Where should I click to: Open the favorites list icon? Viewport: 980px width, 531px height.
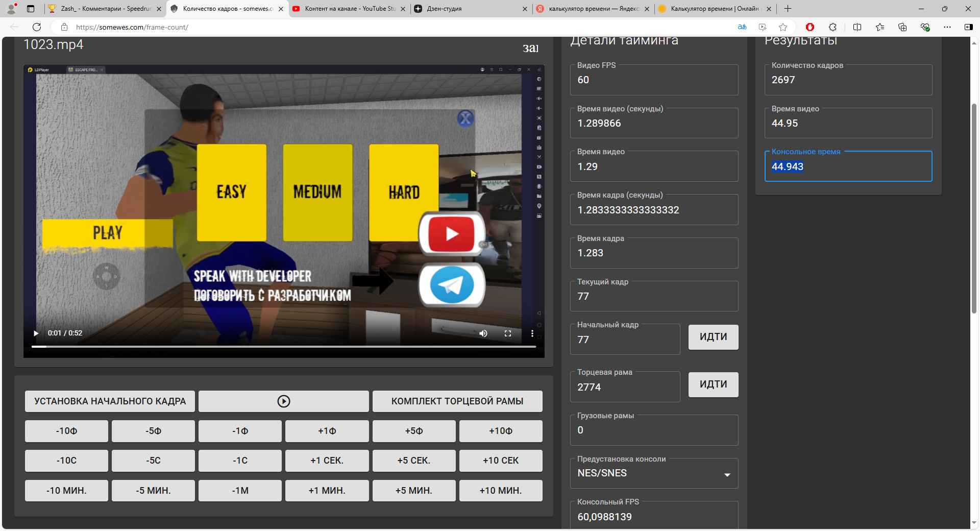[880, 27]
